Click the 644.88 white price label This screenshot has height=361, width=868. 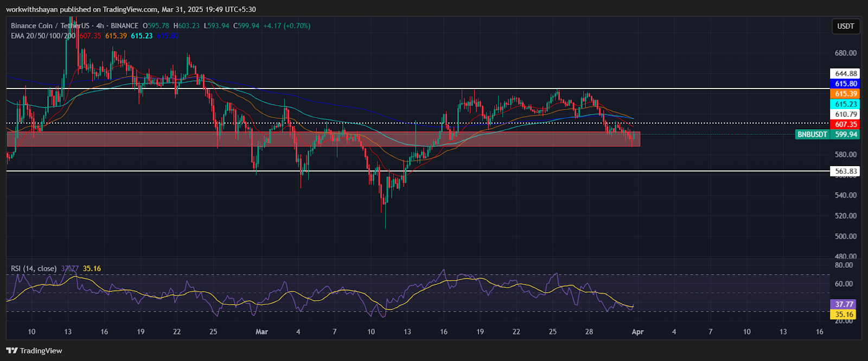click(845, 74)
